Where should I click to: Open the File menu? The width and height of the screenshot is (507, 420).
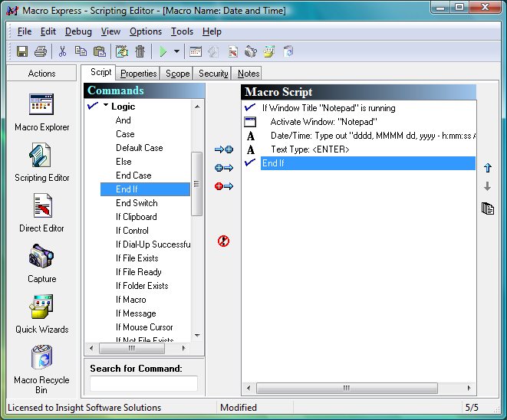[x=25, y=31]
